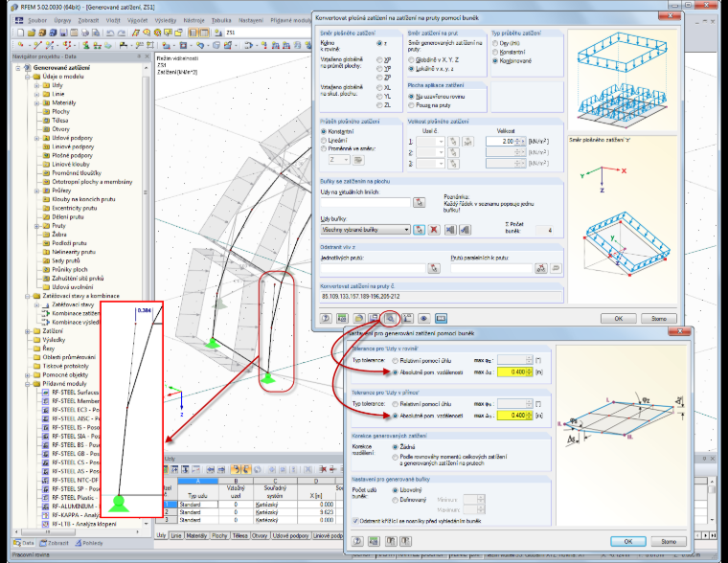Open the Soubor menu

pyautogui.click(x=37, y=20)
